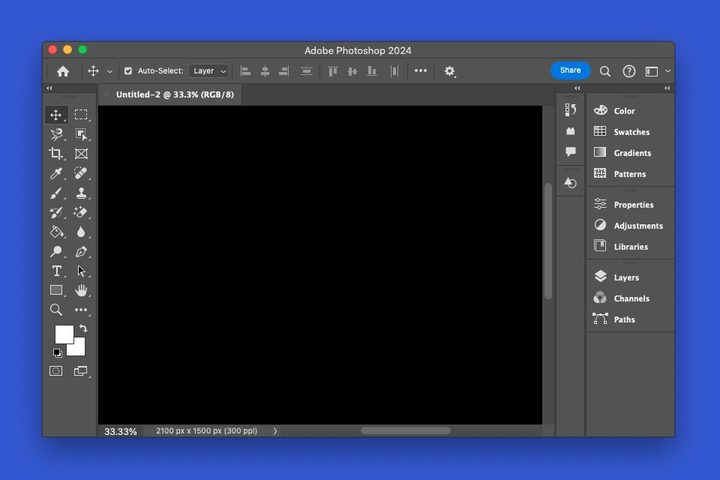Screen dimensions: 720x480
Task: Open the workspace switcher dropdown
Action: (x=658, y=72)
